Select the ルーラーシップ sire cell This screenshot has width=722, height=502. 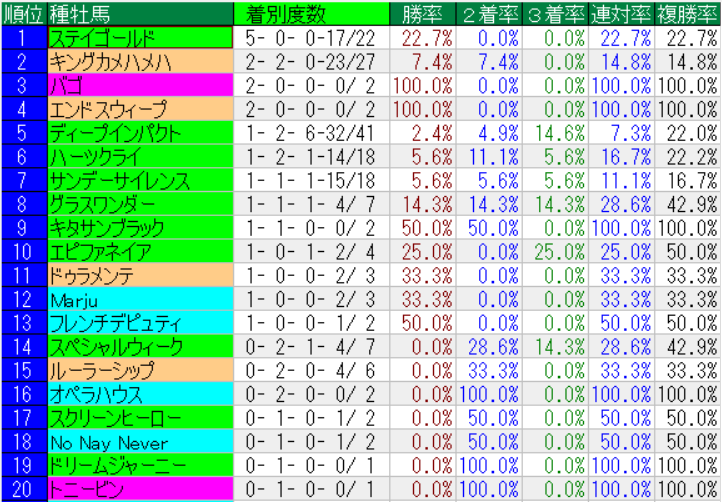[x=140, y=370]
